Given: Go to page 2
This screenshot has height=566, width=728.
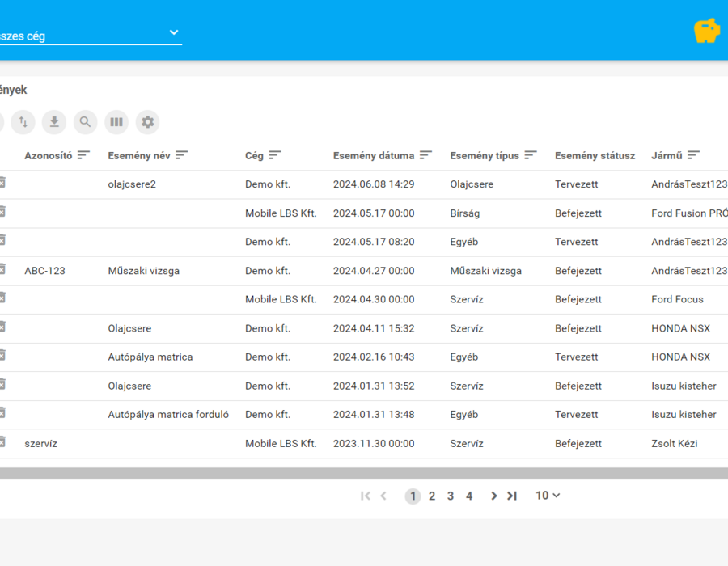Looking at the screenshot, I should pos(432,496).
